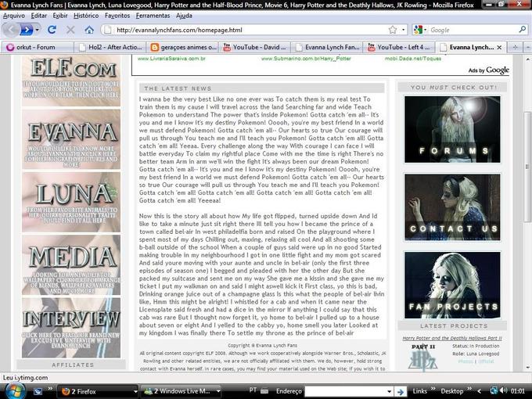
Task: Switch to the YouTube - David tab
Action: pyautogui.click(x=256, y=47)
